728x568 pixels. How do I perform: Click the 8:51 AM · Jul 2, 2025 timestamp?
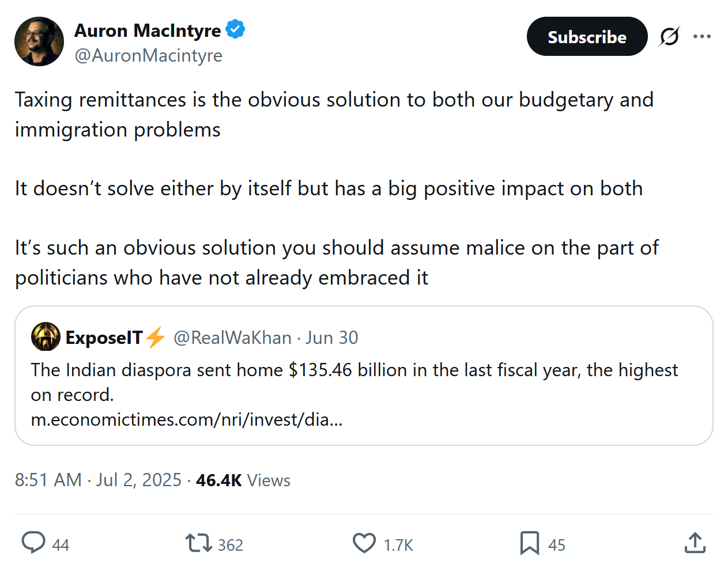pyautogui.click(x=98, y=480)
